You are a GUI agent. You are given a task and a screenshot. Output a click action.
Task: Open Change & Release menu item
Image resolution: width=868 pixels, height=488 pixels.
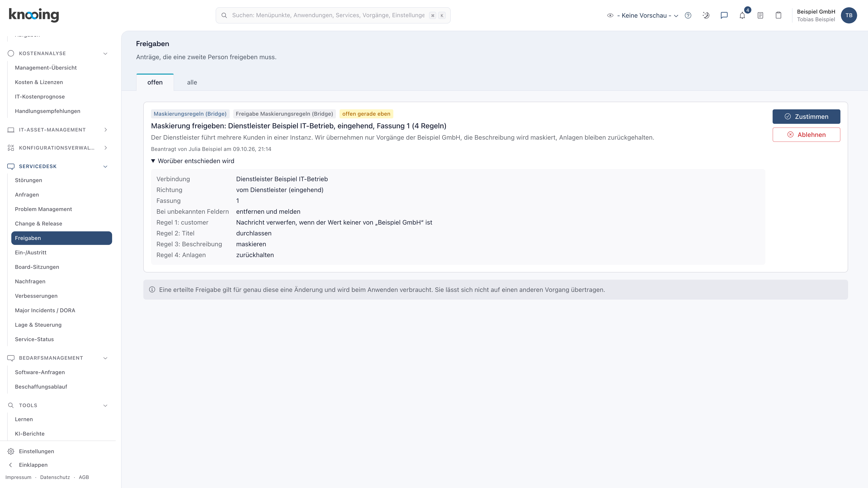62,224
